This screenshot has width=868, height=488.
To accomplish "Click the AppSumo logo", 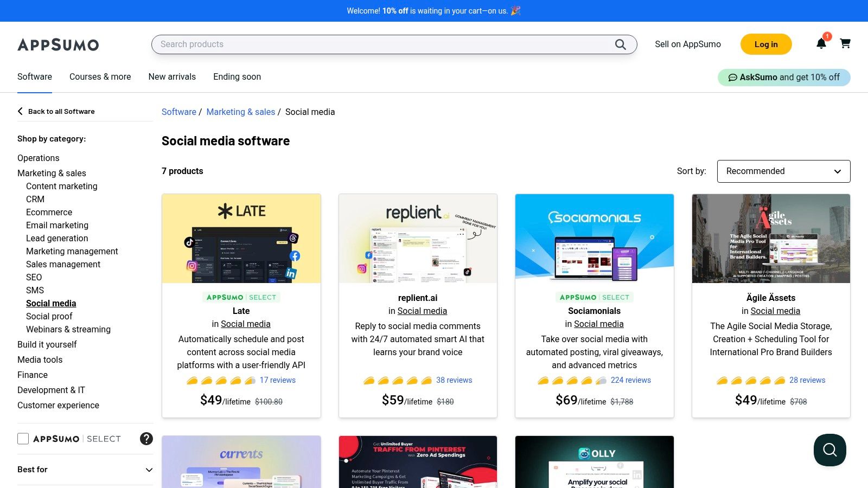I will pyautogui.click(x=58, y=44).
